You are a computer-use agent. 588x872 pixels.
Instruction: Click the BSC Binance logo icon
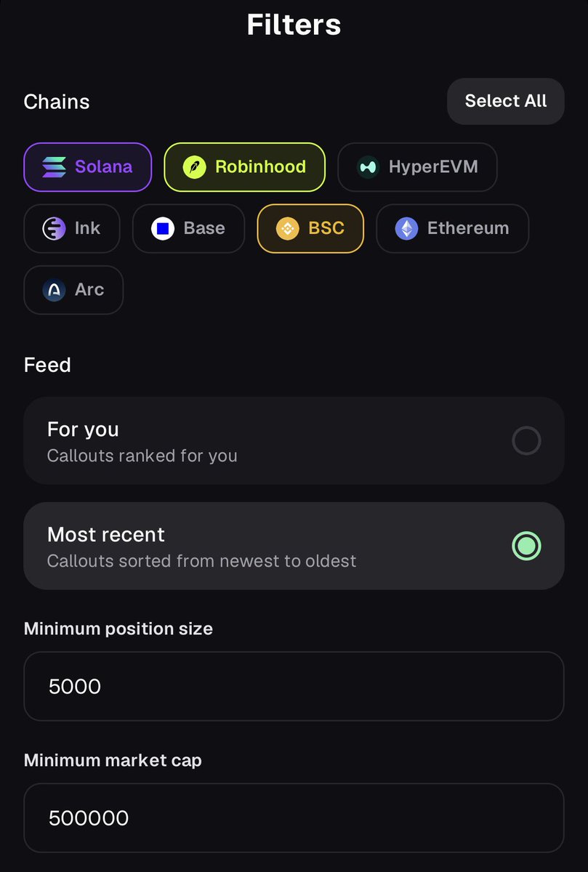coord(288,228)
